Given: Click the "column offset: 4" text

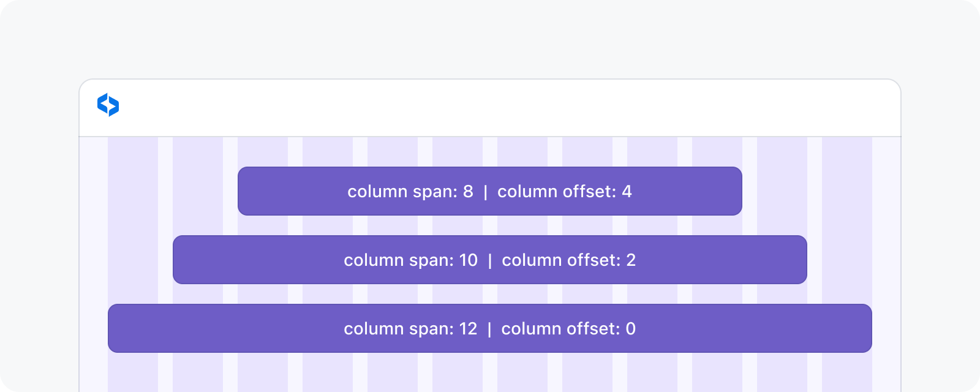Looking at the screenshot, I should 564,192.
